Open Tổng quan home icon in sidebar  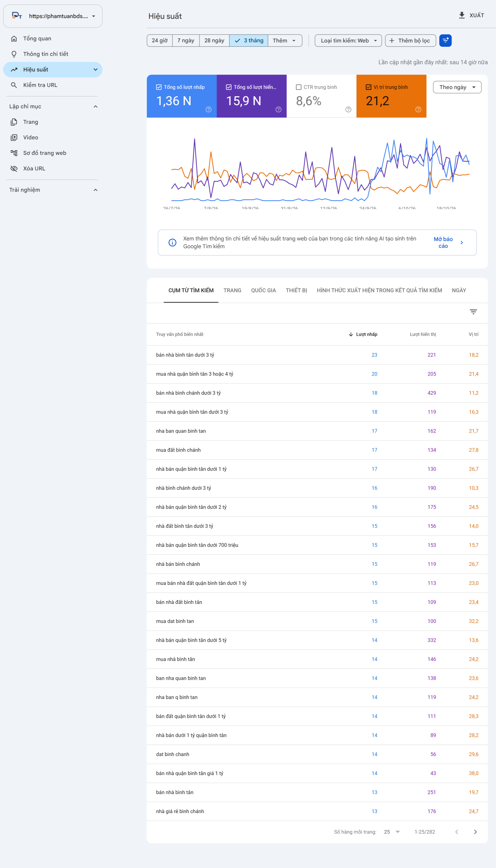pyautogui.click(x=14, y=38)
